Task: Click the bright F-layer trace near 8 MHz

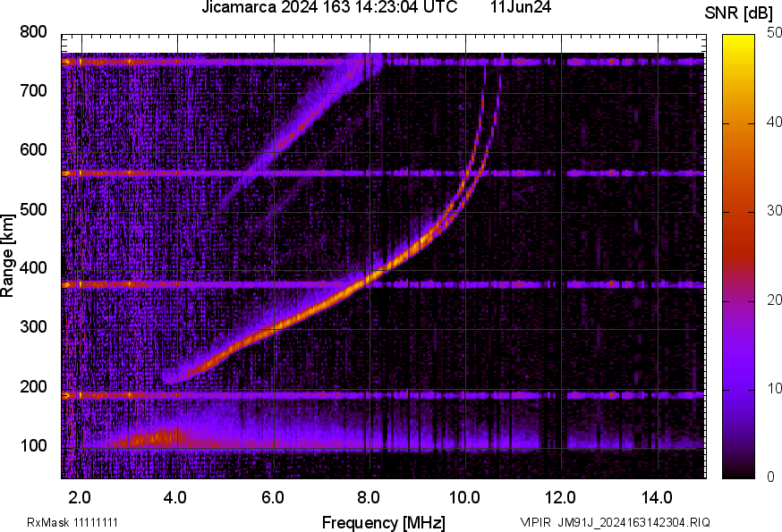Action: (x=371, y=276)
